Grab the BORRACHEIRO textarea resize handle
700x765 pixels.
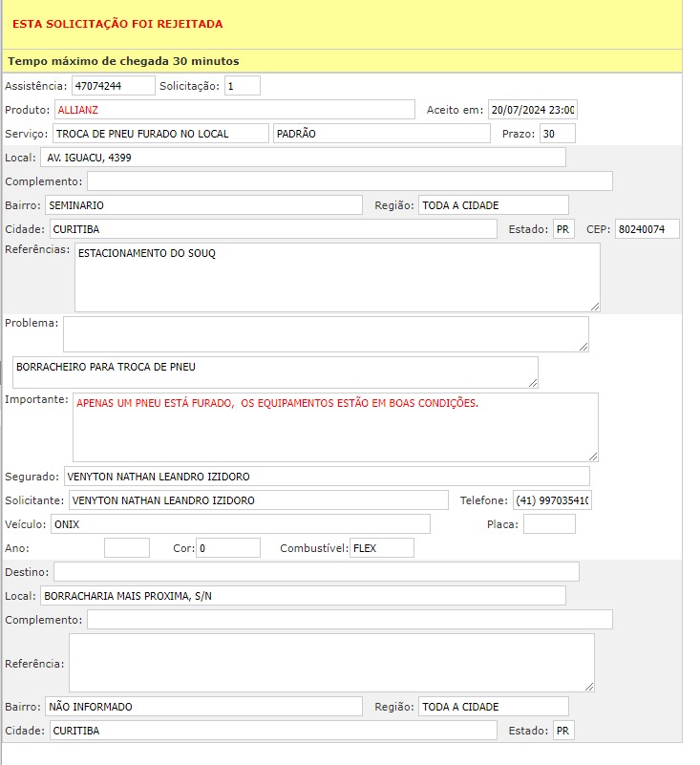click(x=533, y=384)
